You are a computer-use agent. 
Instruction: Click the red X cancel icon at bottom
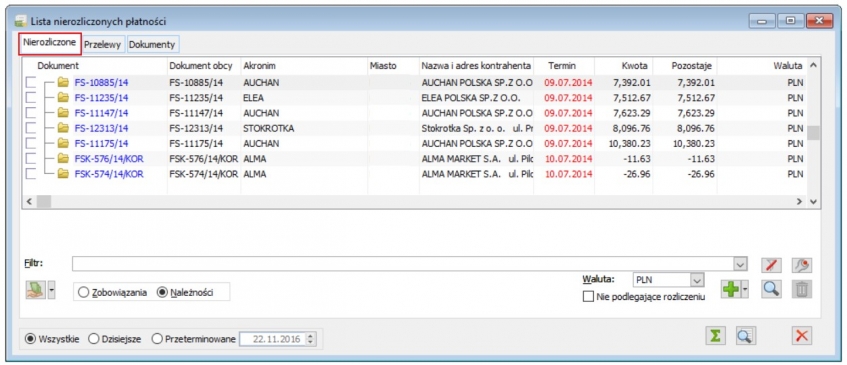pyautogui.click(x=802, y=335)
